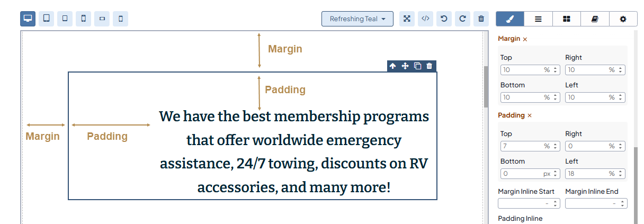Select parent element using the up arrow
This screenshot has width=644, height=224.
point(392,66)
